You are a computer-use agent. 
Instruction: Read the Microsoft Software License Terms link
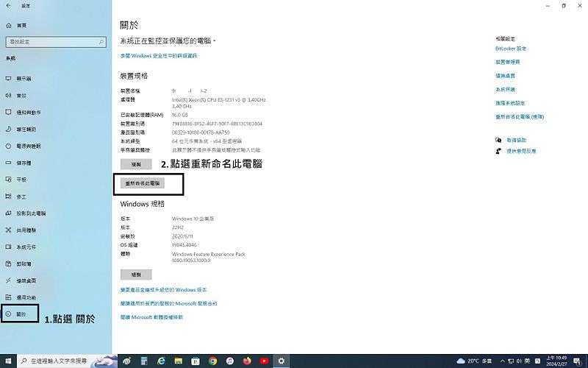[x=151, y=317]
